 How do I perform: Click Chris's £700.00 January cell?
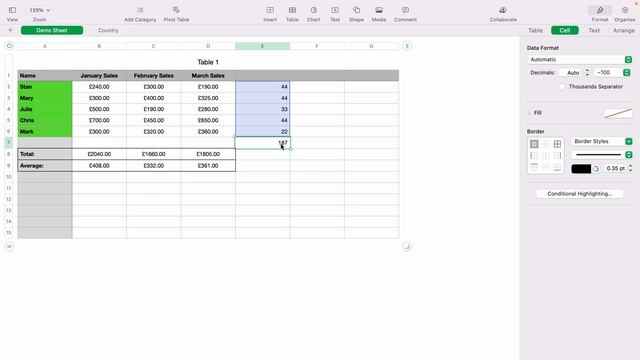[x=99, y=120]
